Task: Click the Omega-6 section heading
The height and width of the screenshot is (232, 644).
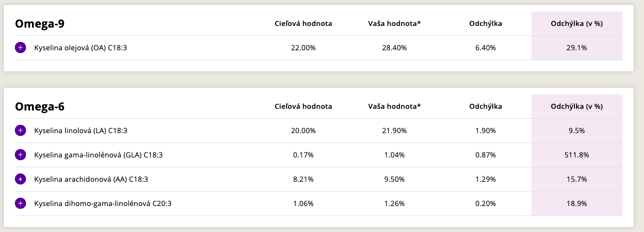Action: coord(41,107)
